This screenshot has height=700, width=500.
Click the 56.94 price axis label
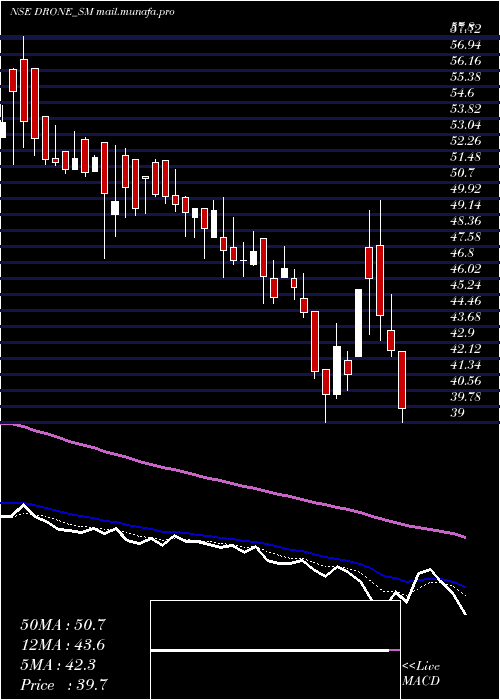[466, 45]
